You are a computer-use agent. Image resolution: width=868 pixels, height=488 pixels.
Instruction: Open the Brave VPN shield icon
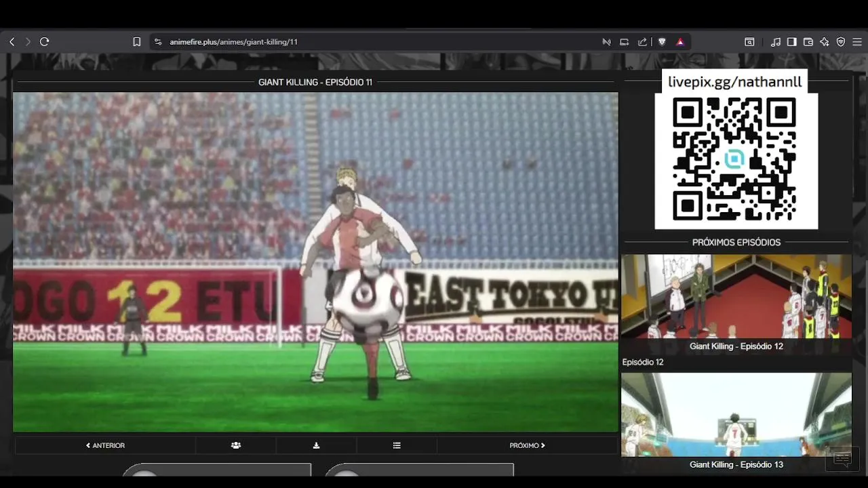point(841,42)
